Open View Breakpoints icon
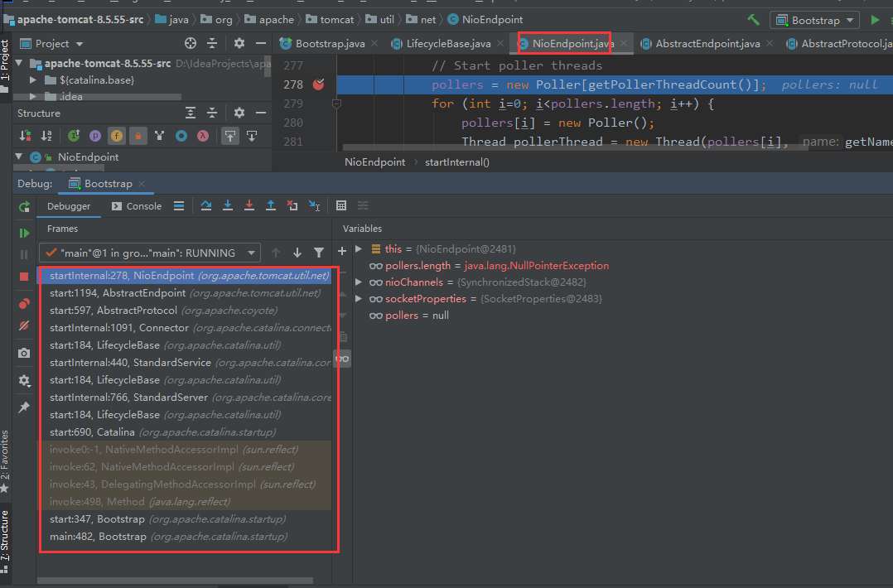The width and height of the screenshot is (893, 588). [x=24, y=303]
